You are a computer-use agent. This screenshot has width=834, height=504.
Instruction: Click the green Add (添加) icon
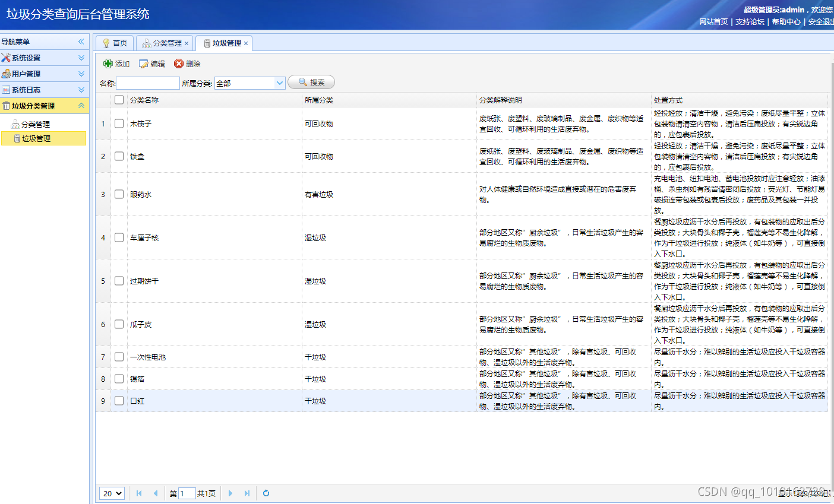pyautogui.click(x=108, y=64)
